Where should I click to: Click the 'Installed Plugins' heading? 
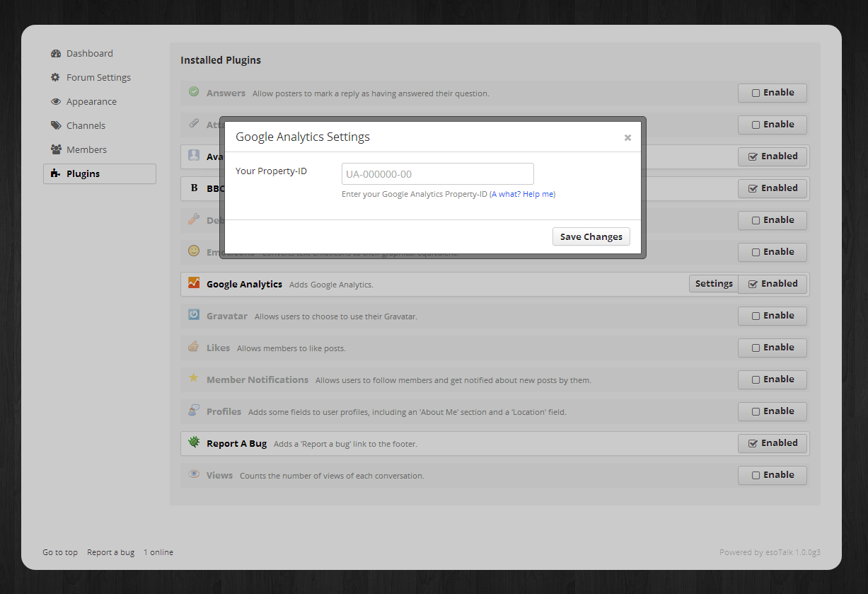pos(221,60)
